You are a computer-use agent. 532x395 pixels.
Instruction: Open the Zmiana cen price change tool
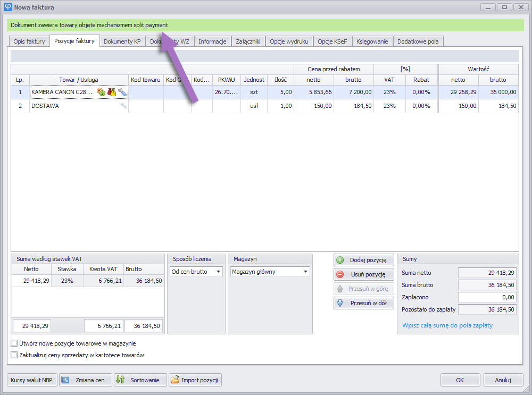[x=85, y=380]
